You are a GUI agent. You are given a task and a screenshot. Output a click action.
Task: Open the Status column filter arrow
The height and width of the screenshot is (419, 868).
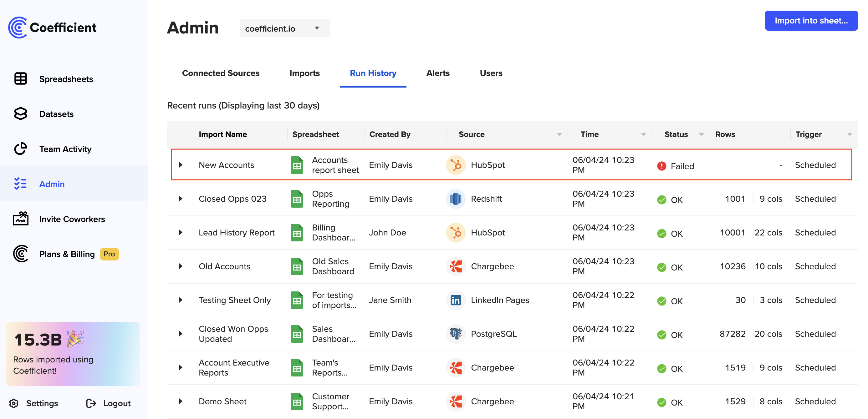701,134
